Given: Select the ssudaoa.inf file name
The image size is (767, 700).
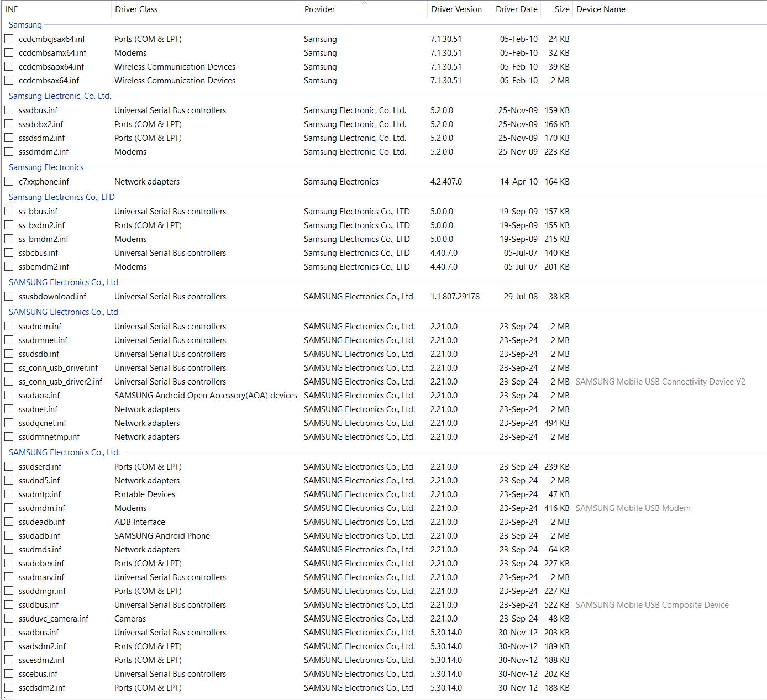Looking at the screenshot, I should point(39,396).
